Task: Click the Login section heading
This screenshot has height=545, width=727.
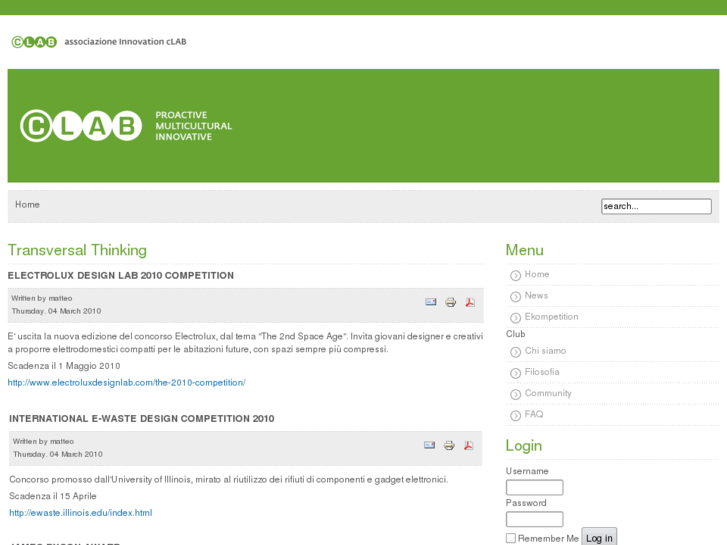Action: (524, 445)
